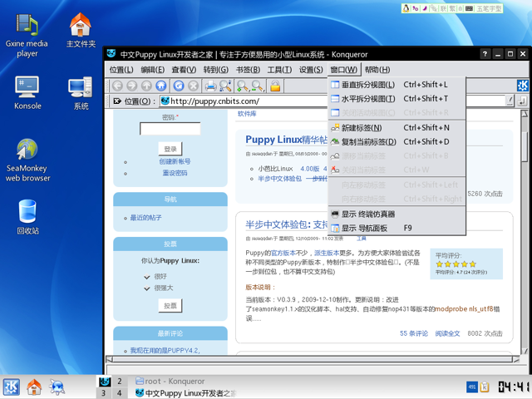Viewport: 532px width, 399px height.
Task: Select the 很好 poll option
Action: [x=147, y=277]
